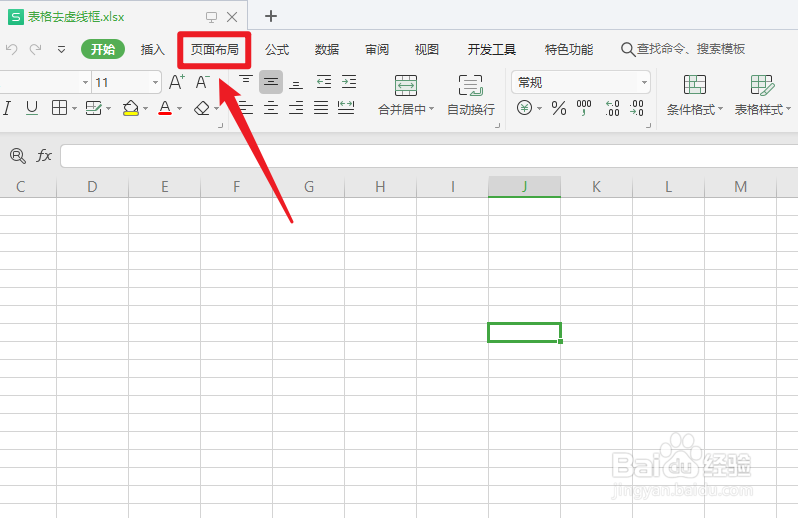Image resolution: width=798 pixels, height=518 pixels.
Task: Open 表格样式 table styles
Action: (762, 95)
